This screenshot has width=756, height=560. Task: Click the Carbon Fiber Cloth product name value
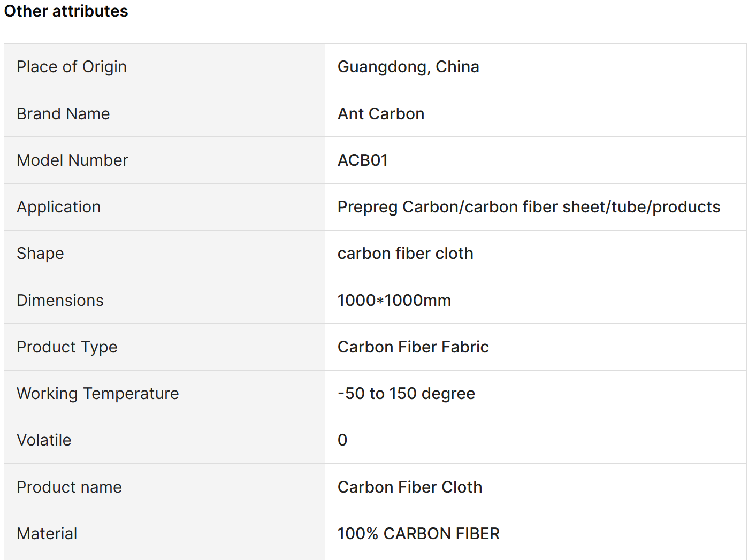point(410,487)
